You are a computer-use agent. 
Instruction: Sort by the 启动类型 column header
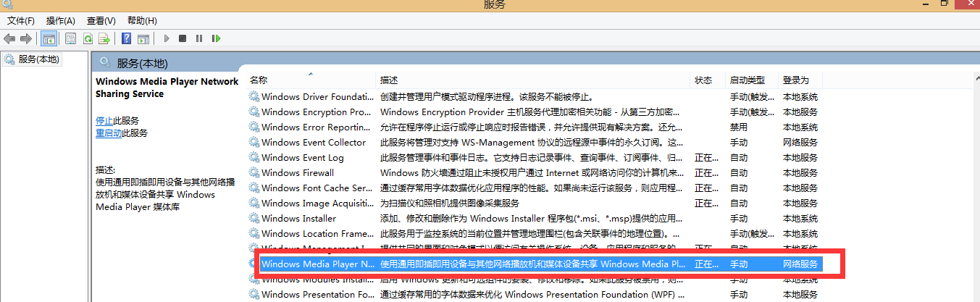click(x=747, y=80)
